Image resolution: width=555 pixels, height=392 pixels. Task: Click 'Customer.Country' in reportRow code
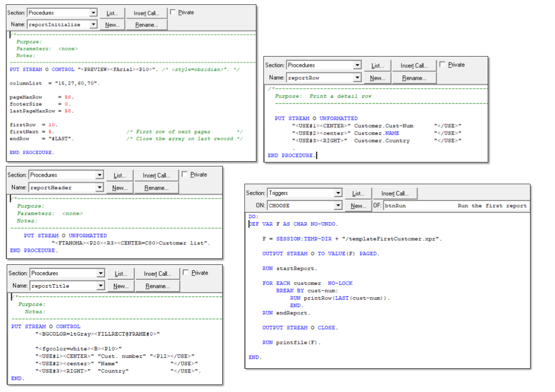(x=382, y=141)
